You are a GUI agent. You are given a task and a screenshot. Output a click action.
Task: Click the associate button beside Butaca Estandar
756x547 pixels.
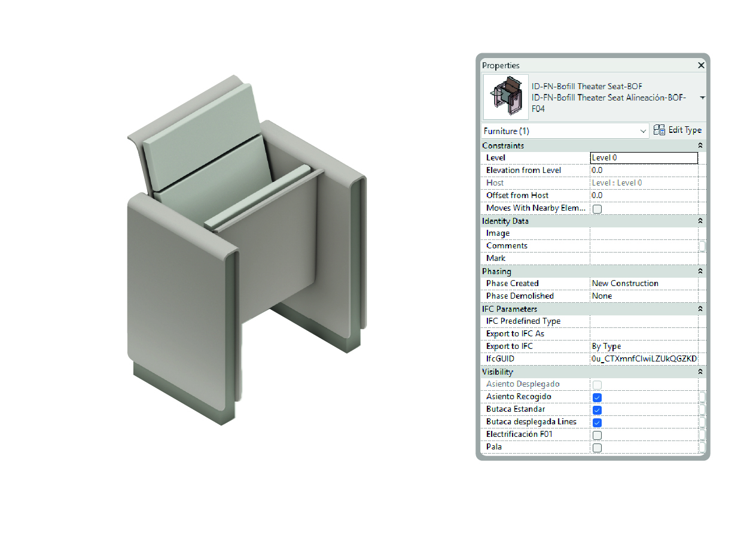coord(702,409)
